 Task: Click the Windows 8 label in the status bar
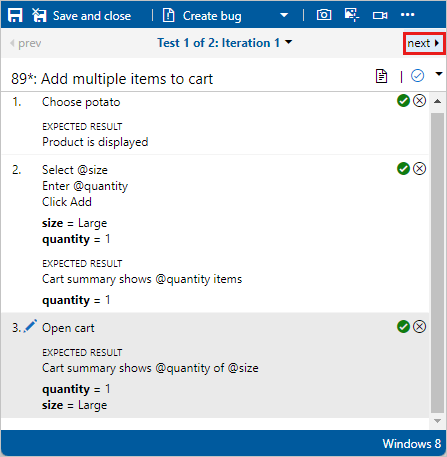point(412,444)
